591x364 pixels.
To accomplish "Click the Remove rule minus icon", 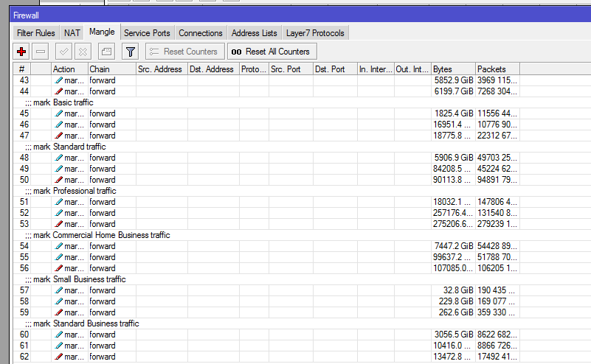I will point(41,52).
